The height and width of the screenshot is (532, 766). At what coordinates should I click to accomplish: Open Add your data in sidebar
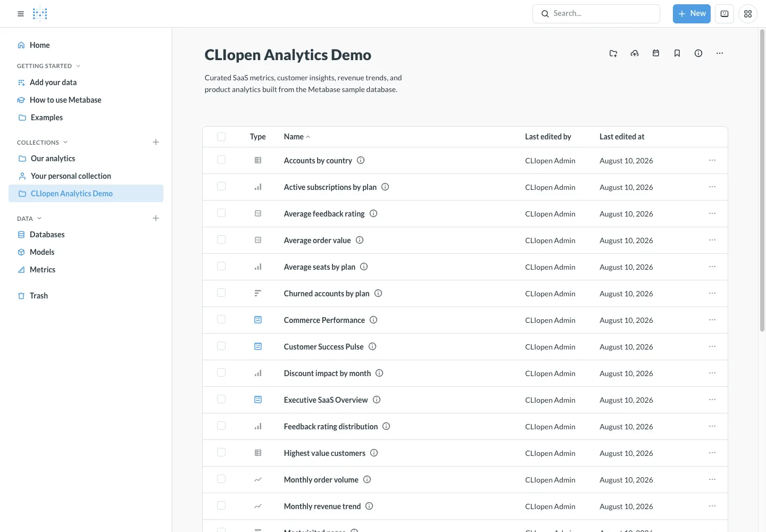[86, 82]
